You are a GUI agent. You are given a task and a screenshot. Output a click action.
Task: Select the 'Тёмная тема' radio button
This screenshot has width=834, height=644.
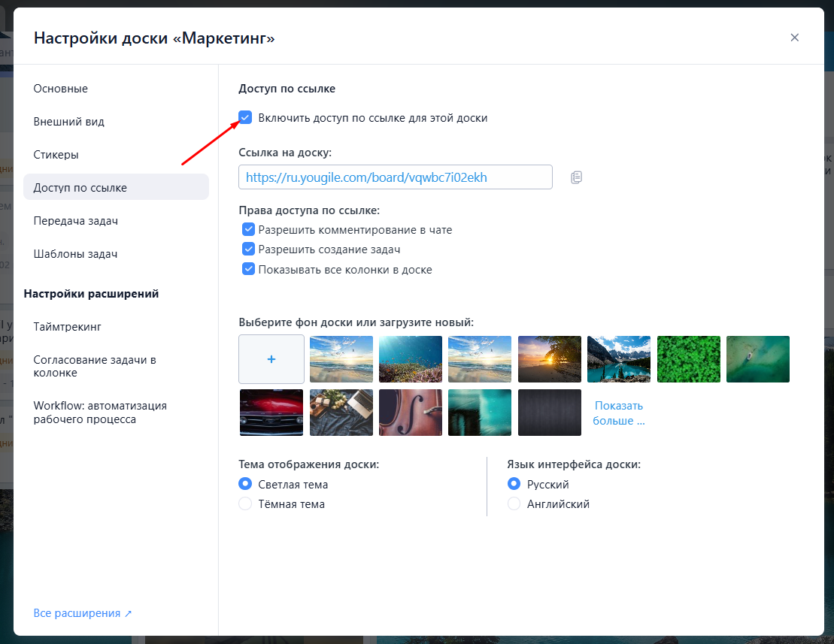point(245,503)
